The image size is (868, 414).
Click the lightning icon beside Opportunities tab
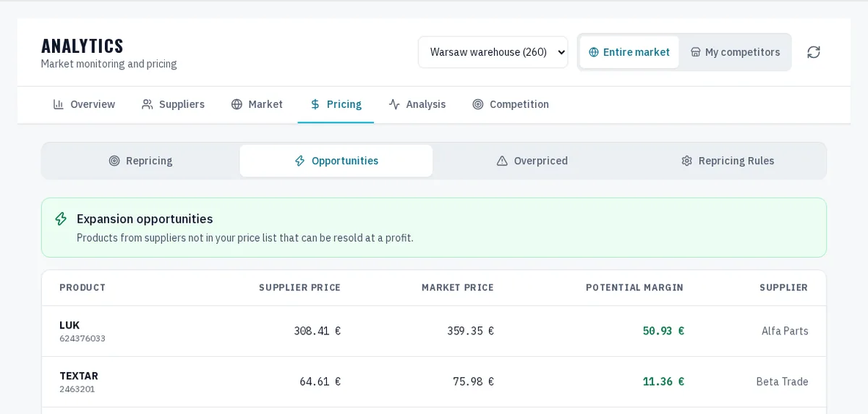click(x=299, y=161)
